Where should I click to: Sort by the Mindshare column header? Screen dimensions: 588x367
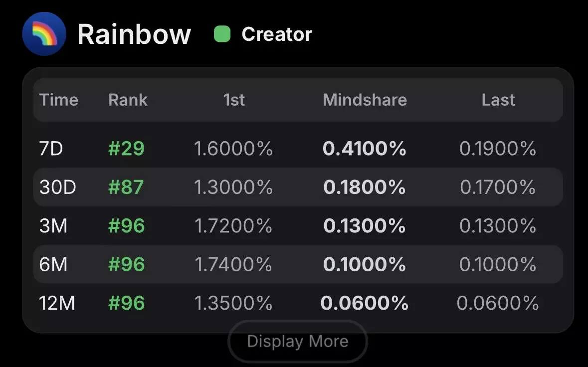click(x=365, y=100)
